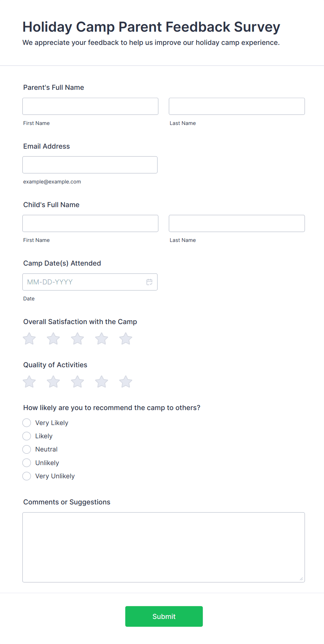Rate overall satisfaction one star
The height and width of the screenshot is (644, 324).
[x=29, y=339]
